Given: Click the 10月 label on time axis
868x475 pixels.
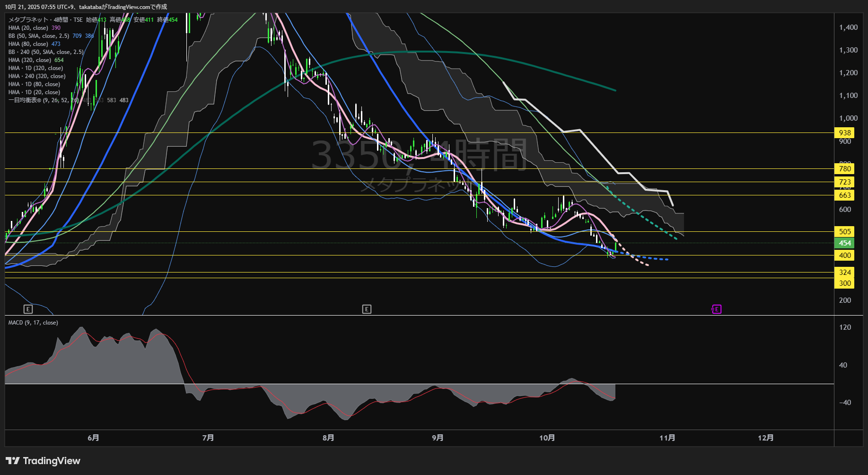Looking at the screenshot, I should 547,438.
